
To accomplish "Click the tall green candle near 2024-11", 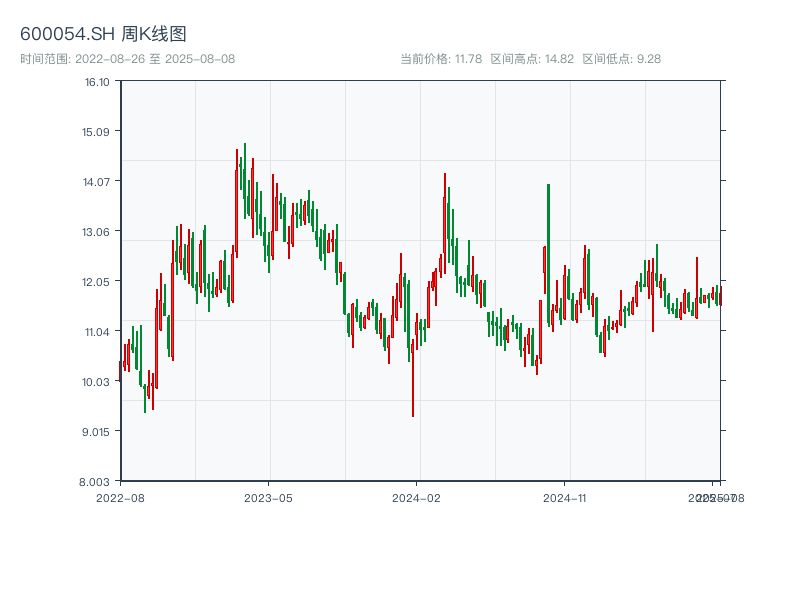I will coord(548,250).
